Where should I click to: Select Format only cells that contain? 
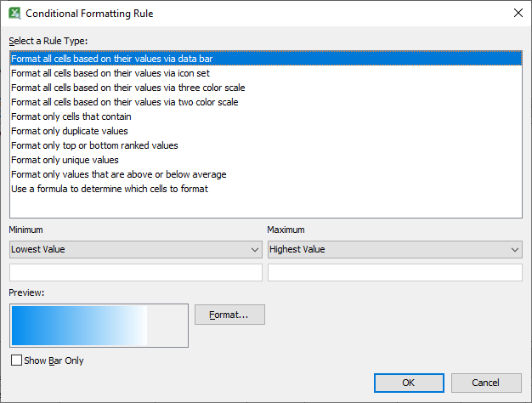click(71, 116)
